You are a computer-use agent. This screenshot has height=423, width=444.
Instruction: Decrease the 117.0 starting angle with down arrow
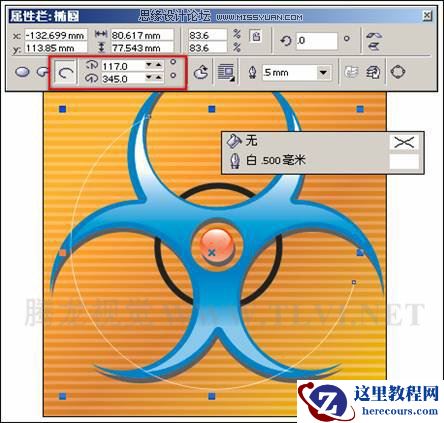[149, 65]
